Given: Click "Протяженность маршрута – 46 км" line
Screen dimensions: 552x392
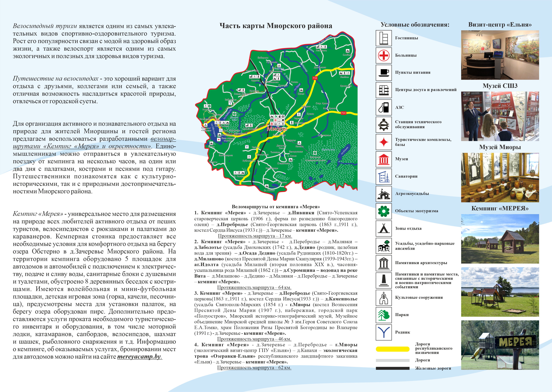Looking at the screenshot, I should coord(254,339).
